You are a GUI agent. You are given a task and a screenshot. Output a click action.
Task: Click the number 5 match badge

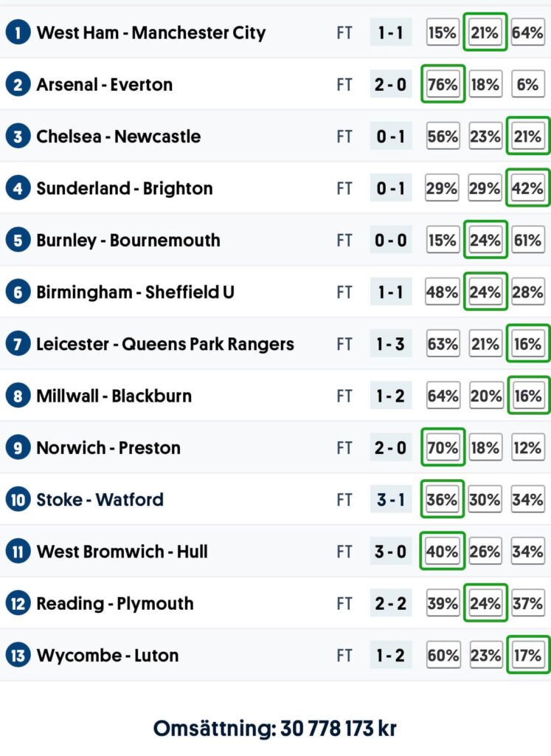pyautogui.click(x=18, y=240)
